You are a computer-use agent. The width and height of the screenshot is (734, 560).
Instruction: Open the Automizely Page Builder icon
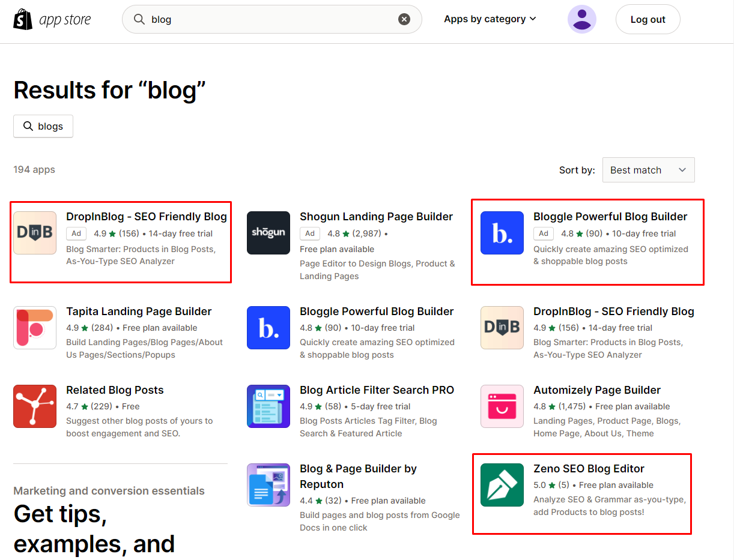point(502,406)
